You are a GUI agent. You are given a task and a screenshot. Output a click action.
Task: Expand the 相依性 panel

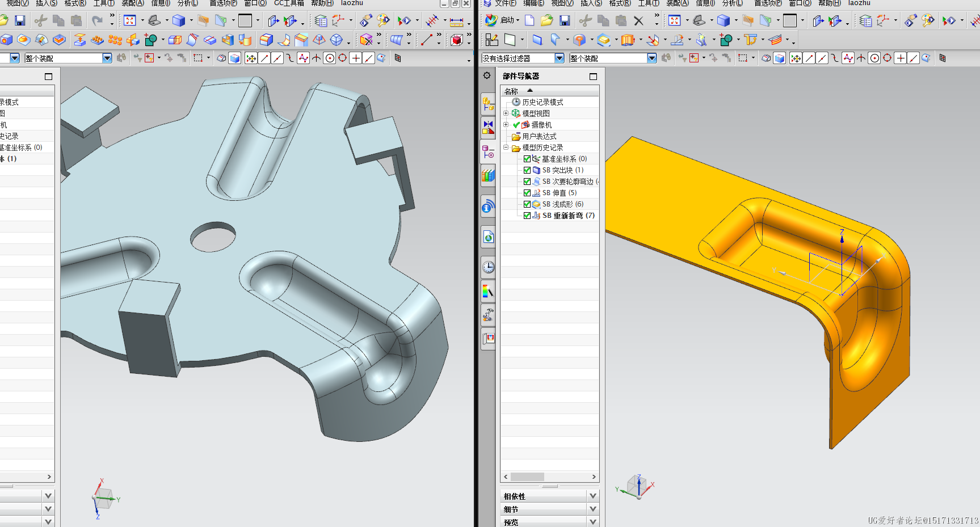pyautogui.click(x=593, y=496)
